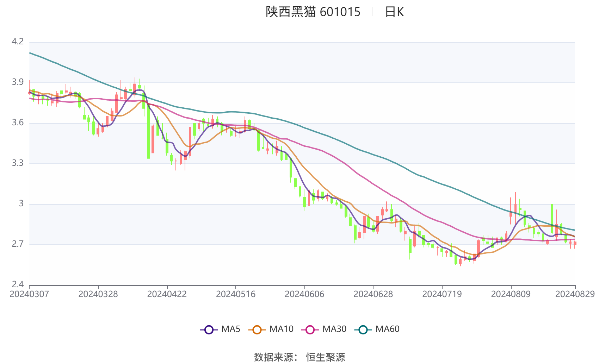Image resolution: width=599 pixels, height=364 pixels.
Task: Click the 20240422 x-axis date label
Action: point(167,294)
